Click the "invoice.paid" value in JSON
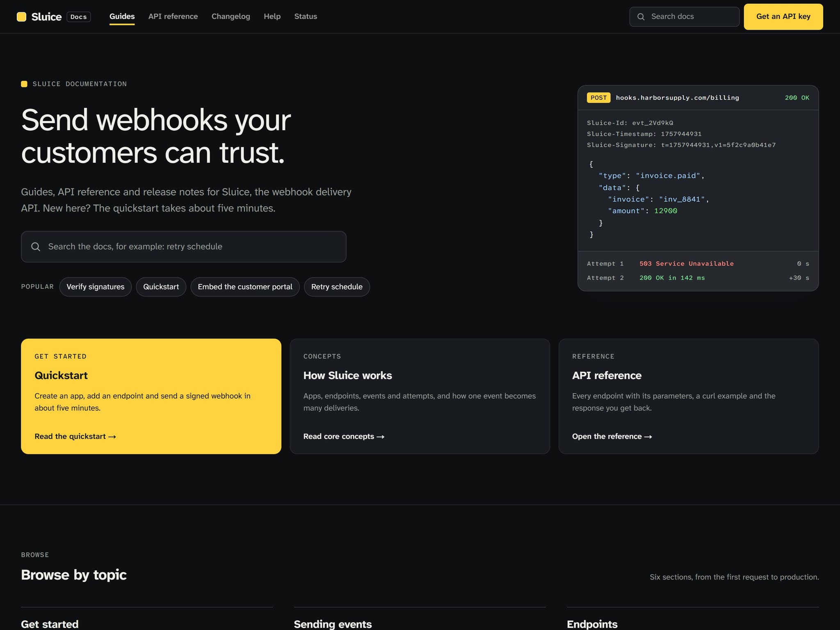840x630 pixels. pos(668,176)
